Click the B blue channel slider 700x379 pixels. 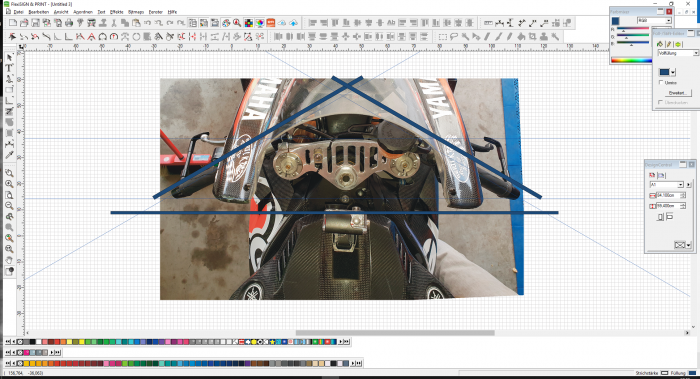click(633, 43)
